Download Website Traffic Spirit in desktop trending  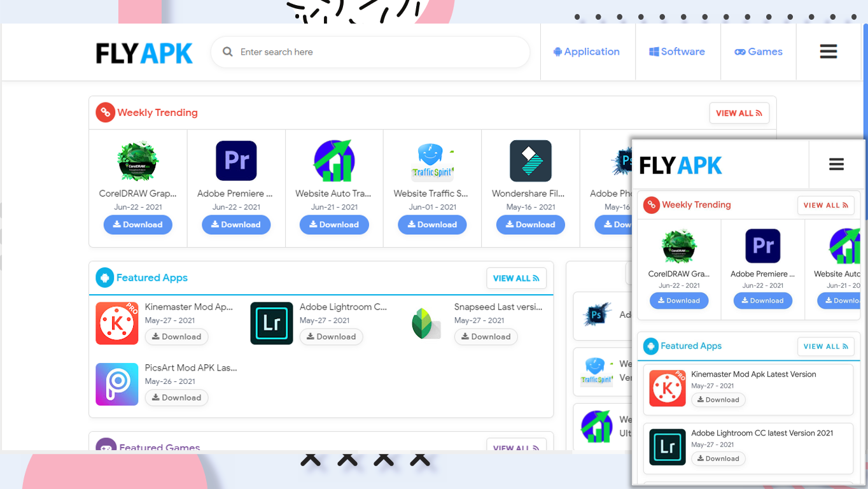[x=433, y=225]
